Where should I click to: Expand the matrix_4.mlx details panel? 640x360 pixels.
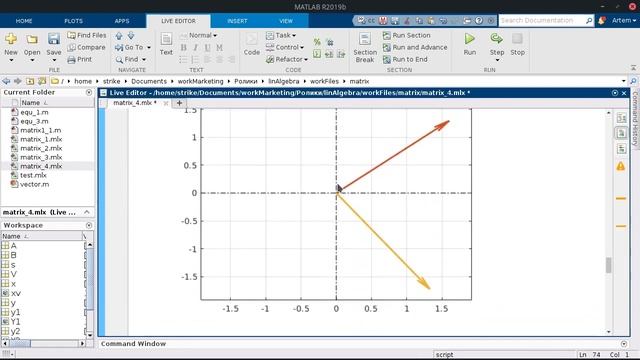pos(87,212)
